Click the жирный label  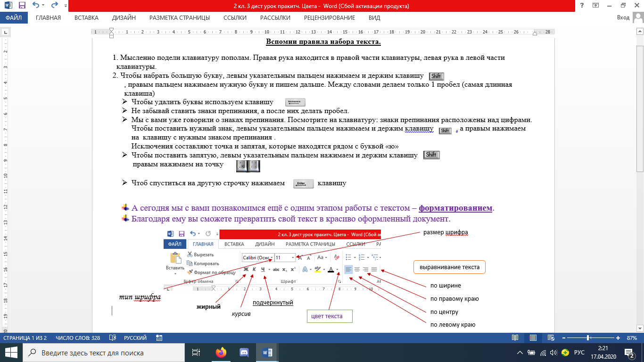point(209,307)
